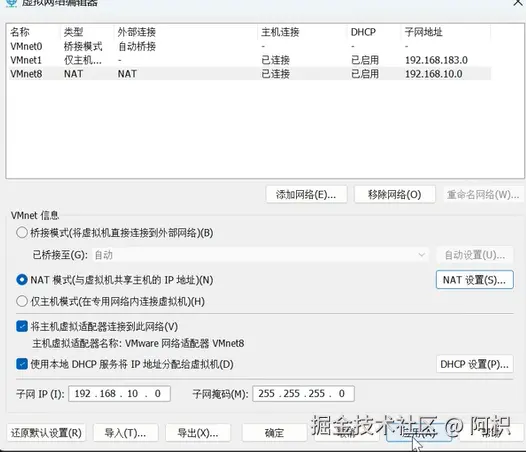Click the network editor title bar icon
This screenshot has width=526, height=452.
(x=12, y=3)
